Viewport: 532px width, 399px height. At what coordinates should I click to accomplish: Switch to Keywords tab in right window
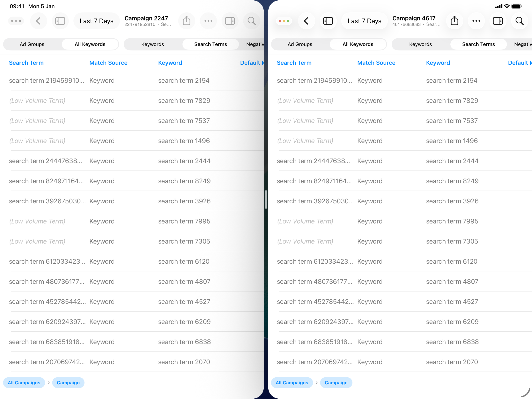tap(420, 44)
